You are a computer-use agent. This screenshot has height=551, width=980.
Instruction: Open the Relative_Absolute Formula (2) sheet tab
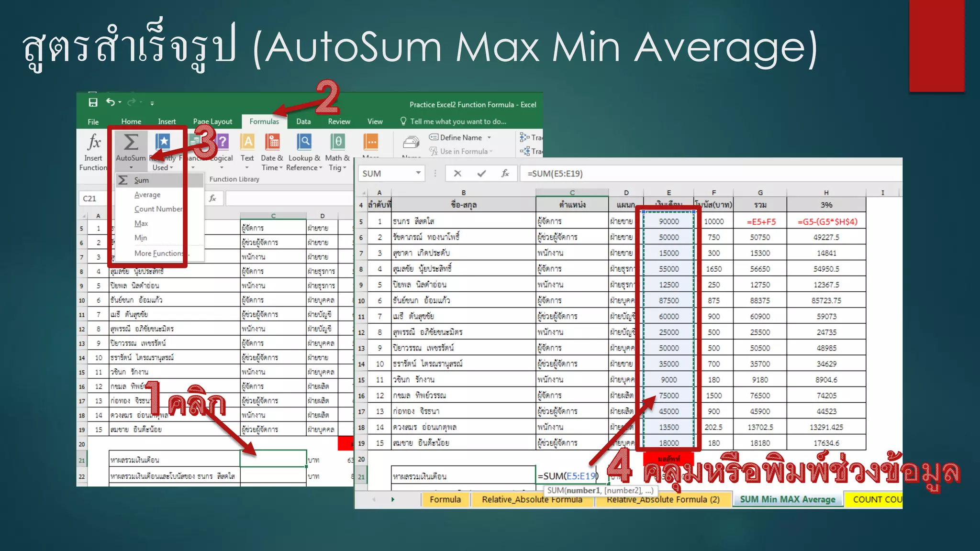click(x=663, y=499)
